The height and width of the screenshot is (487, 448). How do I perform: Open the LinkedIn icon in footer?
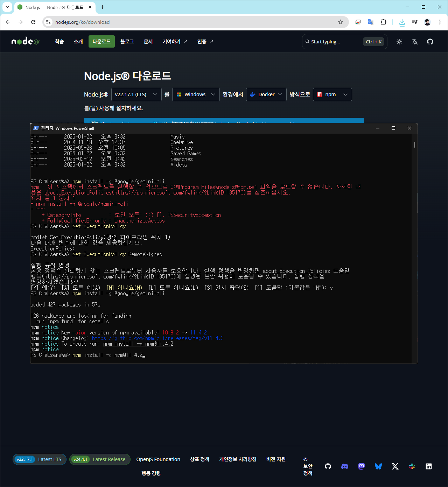tap(429, 466)
